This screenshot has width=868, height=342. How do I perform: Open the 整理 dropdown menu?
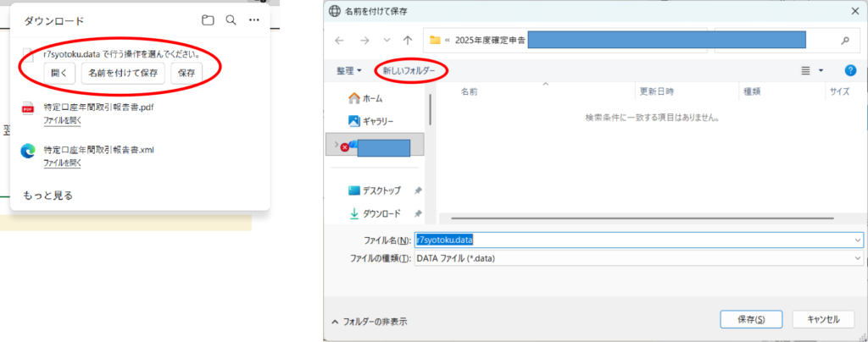[x=348, y=70]
